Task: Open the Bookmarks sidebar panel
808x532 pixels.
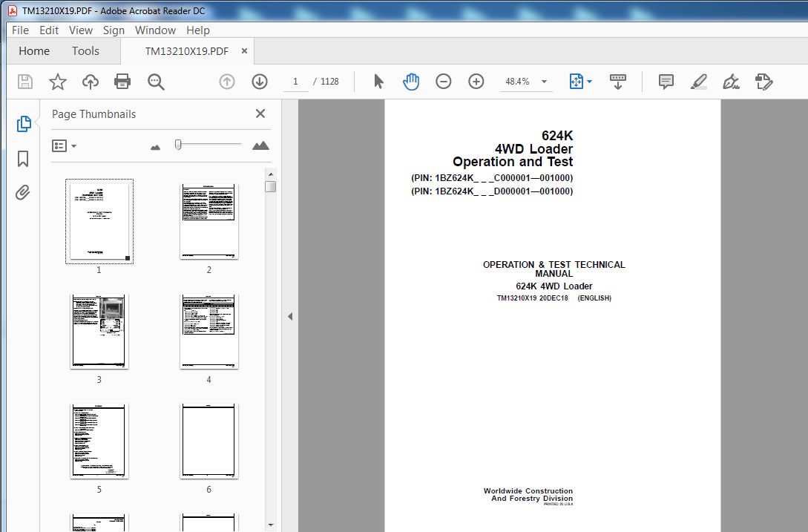Action: [23, 158]
